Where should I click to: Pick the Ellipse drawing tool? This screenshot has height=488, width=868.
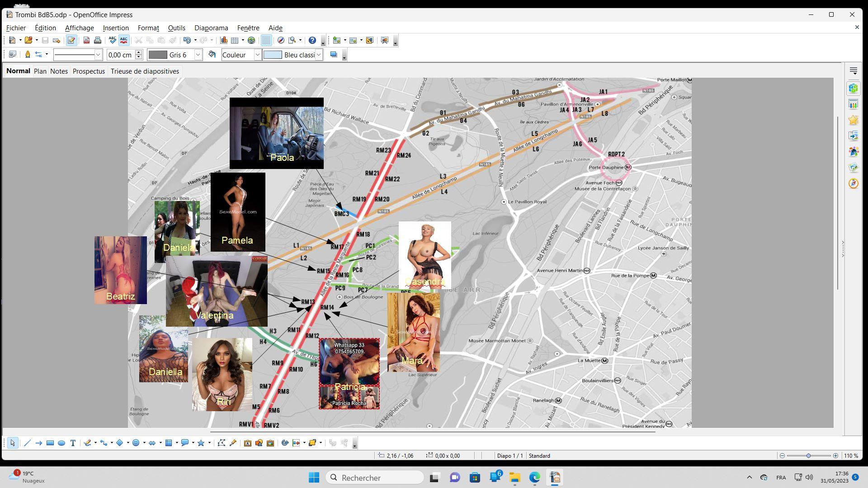coord(61,443)
